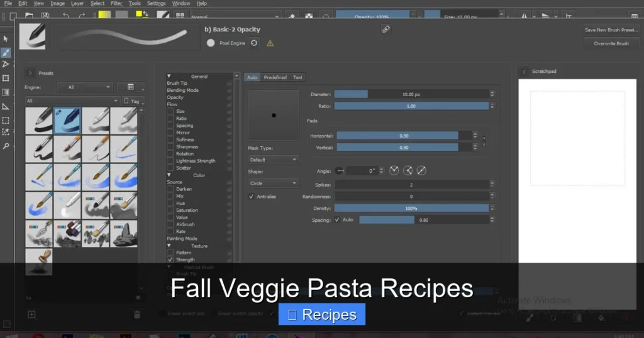Image resolution: width=644 pixels, height=338 pixels.
Task: Enable the Softness option checkbox
Action: pyautogui.click(x=170, y=139)
